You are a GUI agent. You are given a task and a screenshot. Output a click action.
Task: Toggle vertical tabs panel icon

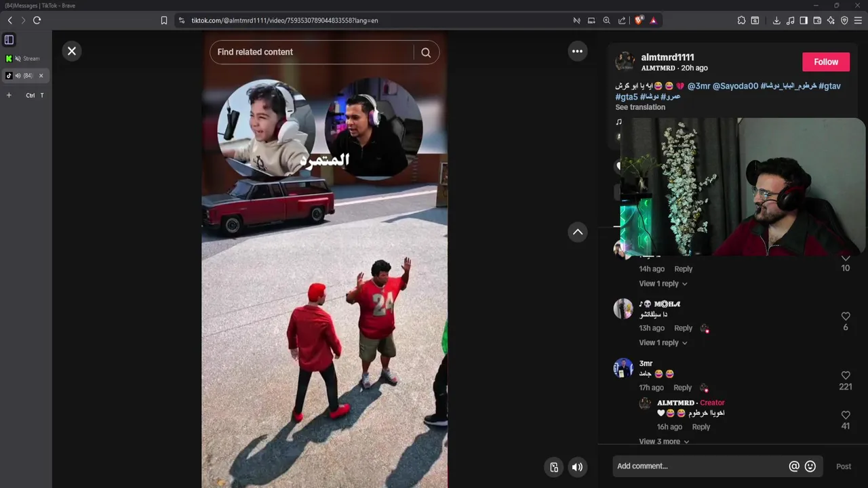[9, 40]
